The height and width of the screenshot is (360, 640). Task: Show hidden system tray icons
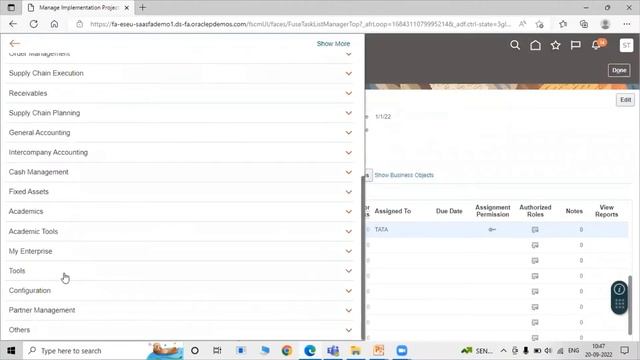503,351
